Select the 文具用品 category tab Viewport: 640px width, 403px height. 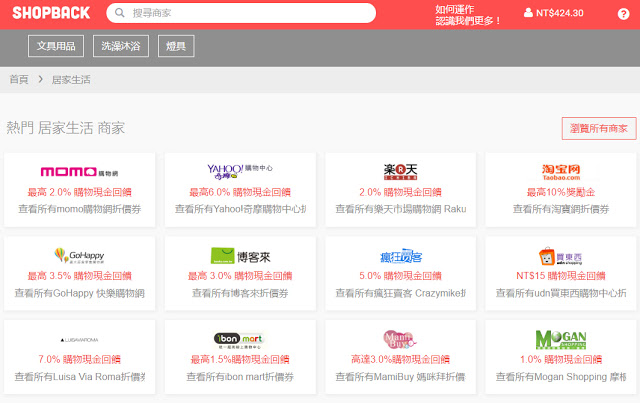tap(56, 46)
